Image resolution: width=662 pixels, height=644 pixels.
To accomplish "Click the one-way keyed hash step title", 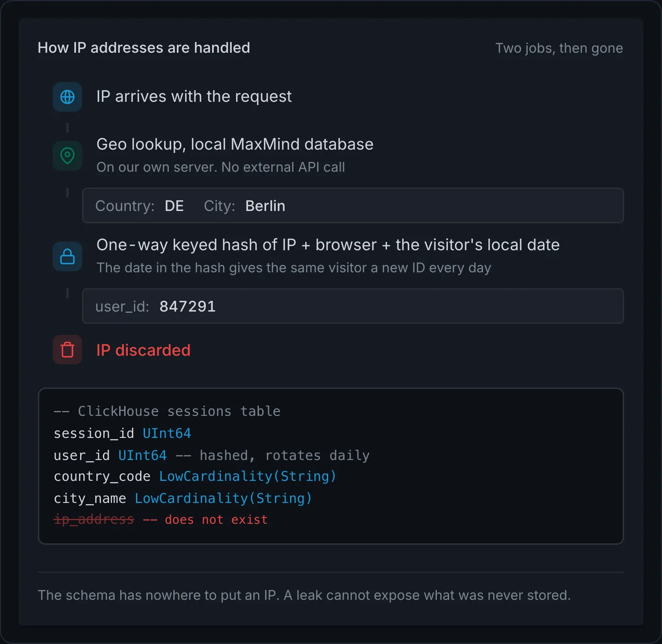I will 328,245.
